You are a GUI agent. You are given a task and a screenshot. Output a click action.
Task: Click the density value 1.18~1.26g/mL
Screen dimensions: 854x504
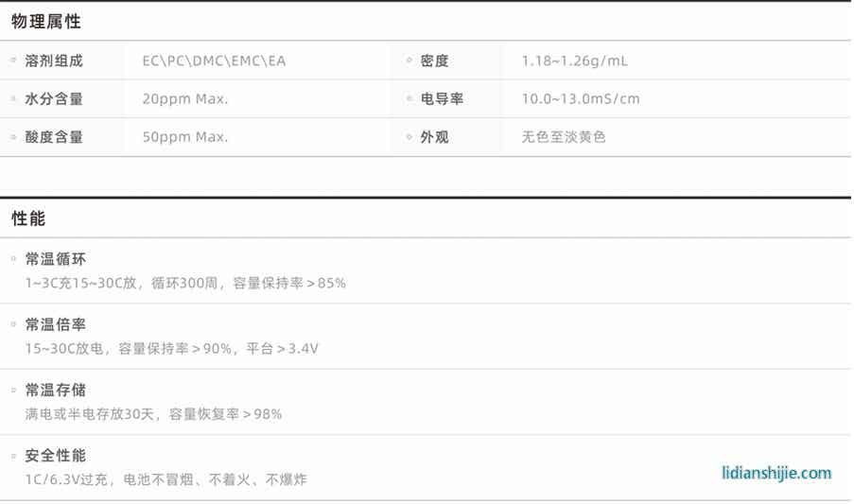point(574,61)
